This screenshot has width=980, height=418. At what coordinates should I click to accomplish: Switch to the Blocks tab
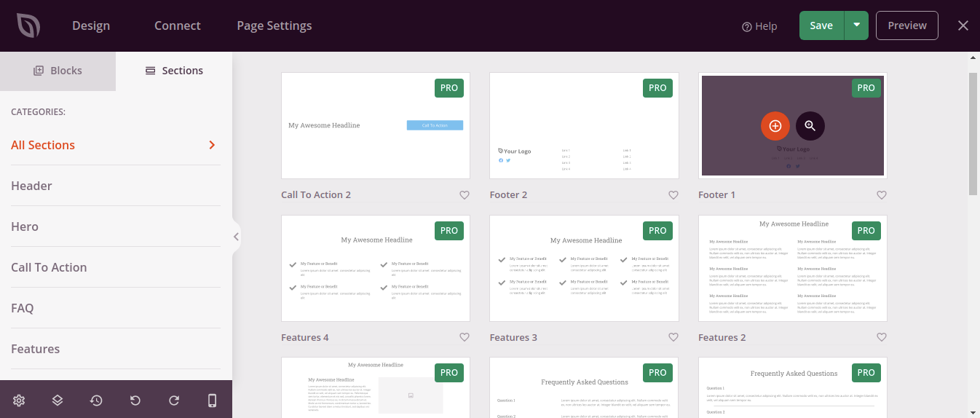pos(58,71)
